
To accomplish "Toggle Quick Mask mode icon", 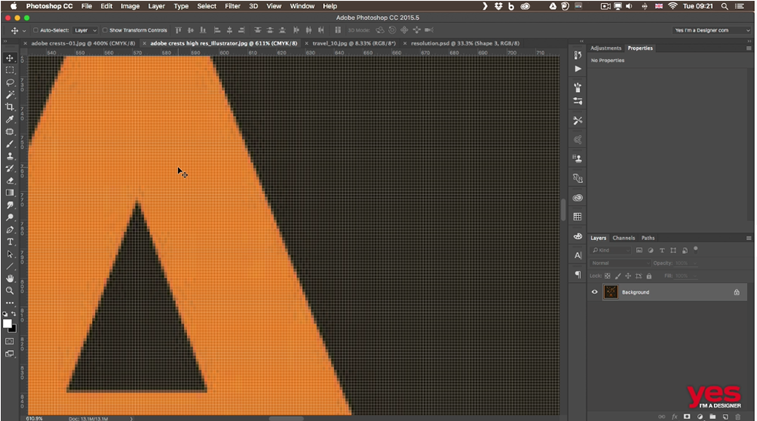I will coord(10,341).
